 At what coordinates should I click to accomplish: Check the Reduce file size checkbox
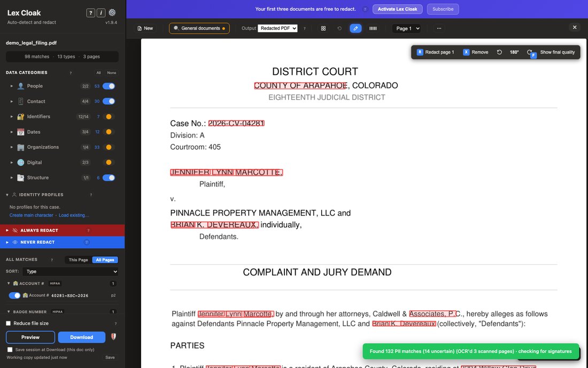click(x=8, y=324)
